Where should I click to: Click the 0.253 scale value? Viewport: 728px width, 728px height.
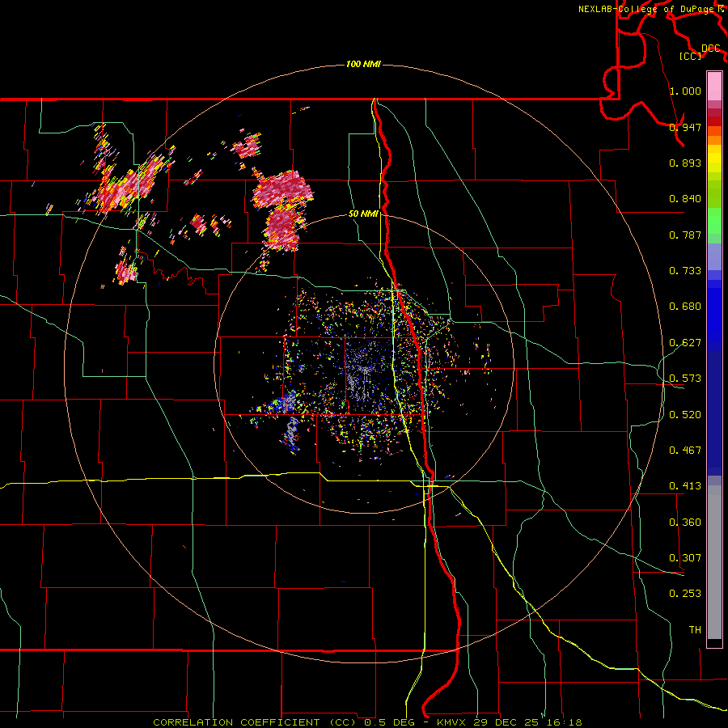click(x=685, y=594)
